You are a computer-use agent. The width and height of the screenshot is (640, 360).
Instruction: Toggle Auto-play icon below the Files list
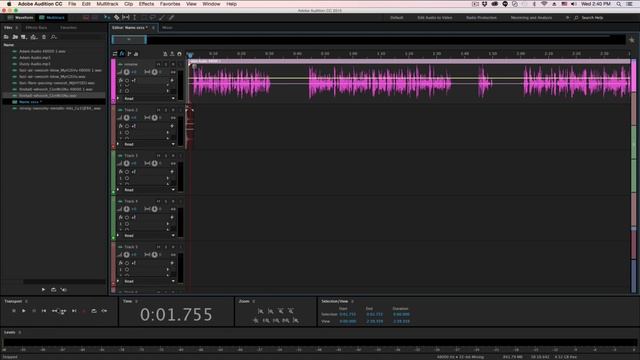[x=64, y=290]
